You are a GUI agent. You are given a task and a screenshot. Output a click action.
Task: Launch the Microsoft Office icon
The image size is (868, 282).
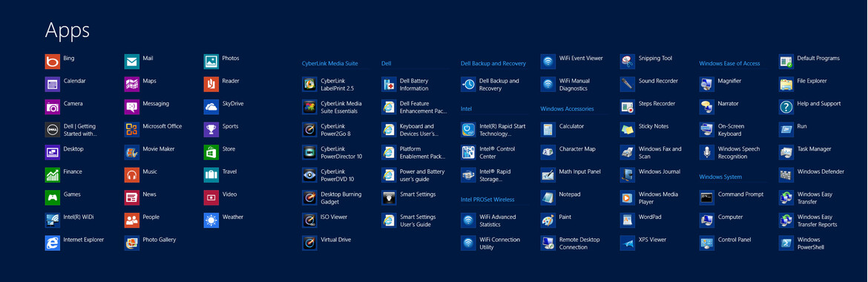pos(132,130)
